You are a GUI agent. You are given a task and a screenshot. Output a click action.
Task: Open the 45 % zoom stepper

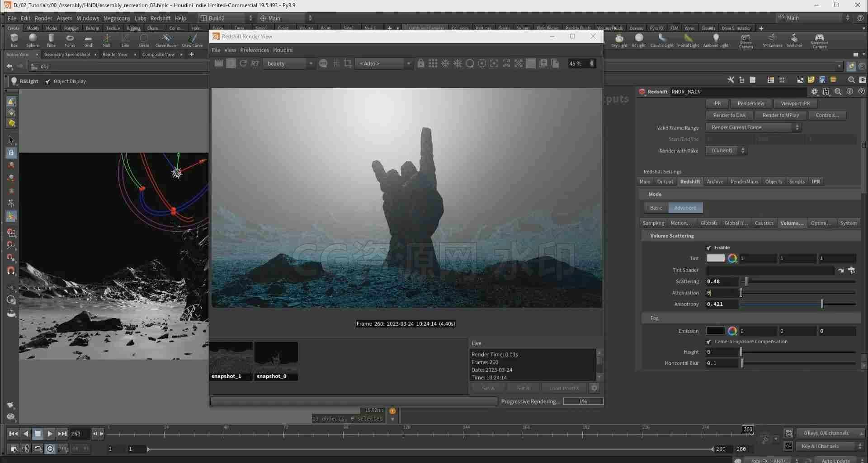tap(592, 64)
